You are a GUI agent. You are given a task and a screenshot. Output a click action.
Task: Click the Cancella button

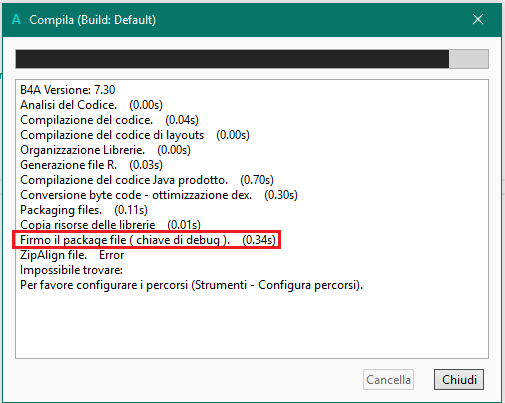pyautogui.click(x=388, y=379)
